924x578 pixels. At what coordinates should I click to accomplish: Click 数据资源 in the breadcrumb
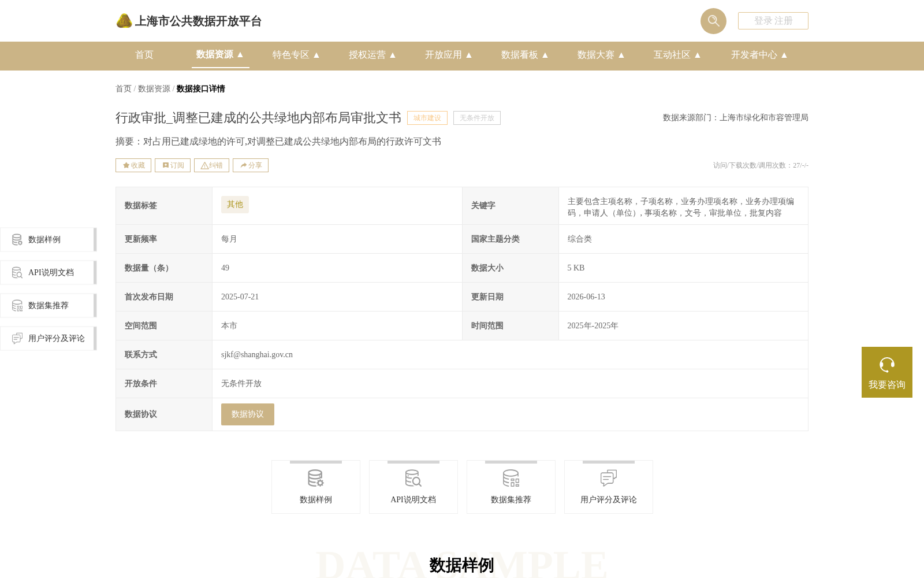click(x=154, y=88)
